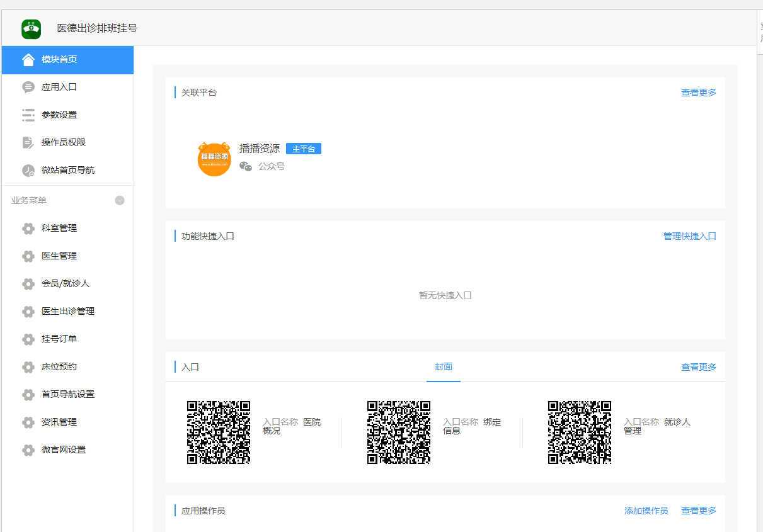Click the home icon beside 模块首页
Screen dimensions: 763x532
pos(28,60)
